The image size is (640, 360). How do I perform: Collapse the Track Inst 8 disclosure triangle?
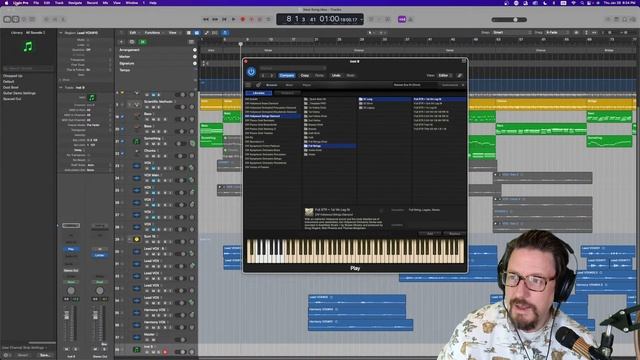(x=61, y=87)
